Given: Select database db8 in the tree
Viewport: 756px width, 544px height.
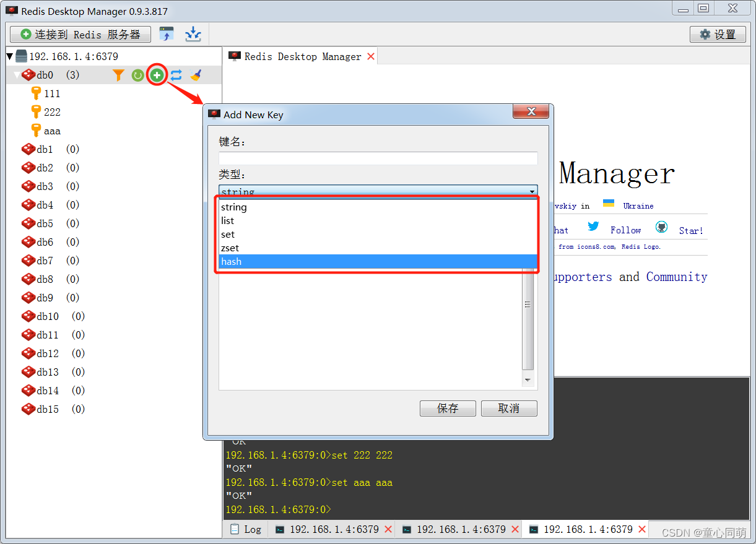Looking at the screenshot, I should [x=45, y=279].
